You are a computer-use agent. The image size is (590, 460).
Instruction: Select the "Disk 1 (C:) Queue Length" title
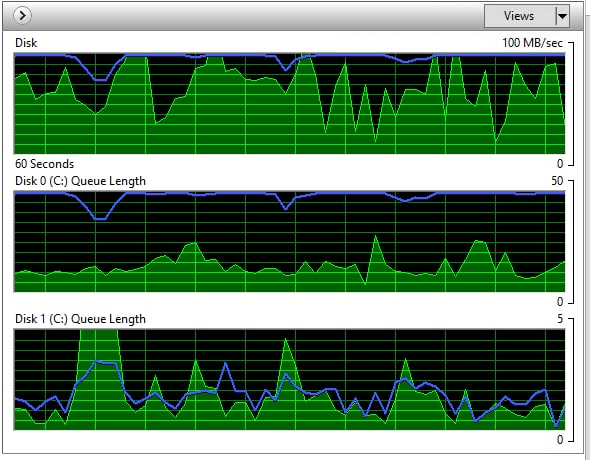80,319
